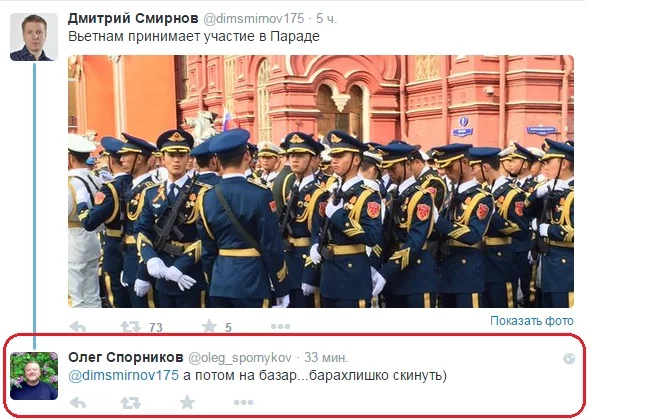This screenshot has height=420, width=646.
Task: Open Дмитрий Смирнов profile name
Action: pos(133,19)
